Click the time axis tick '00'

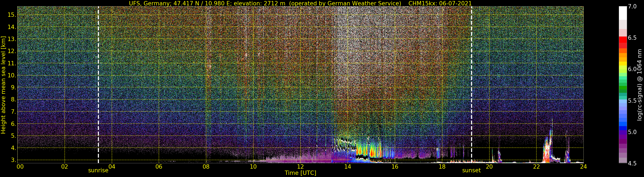coord(20,166)
